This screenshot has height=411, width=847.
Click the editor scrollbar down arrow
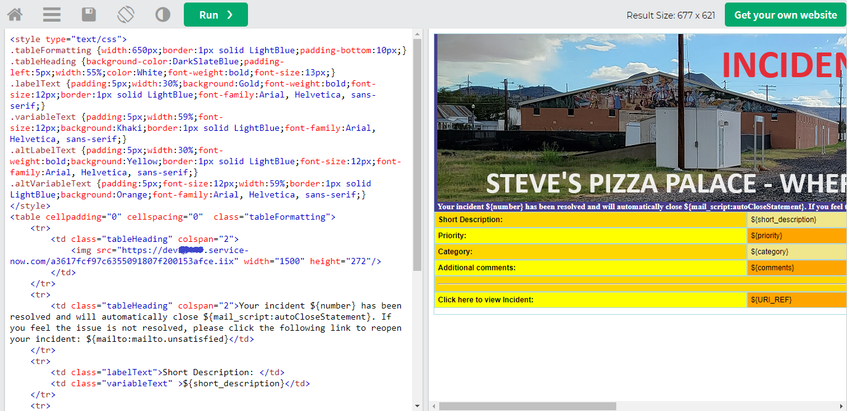coord(417,406)
